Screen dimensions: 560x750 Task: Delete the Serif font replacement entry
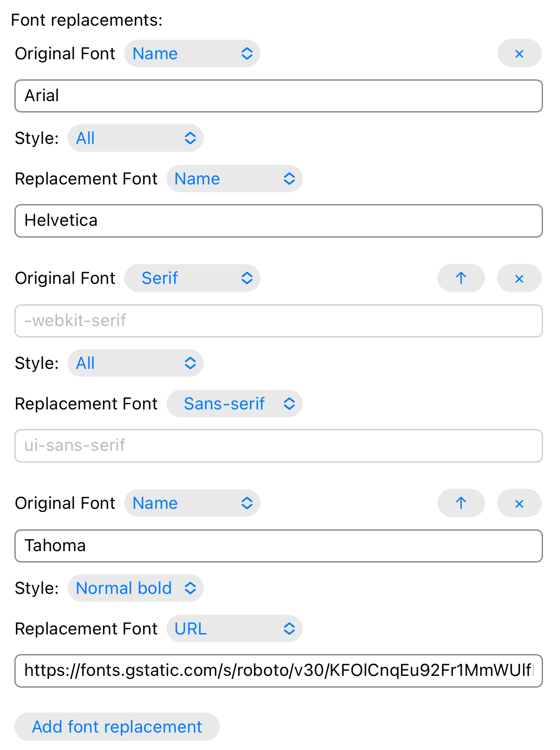pos(519,278)
